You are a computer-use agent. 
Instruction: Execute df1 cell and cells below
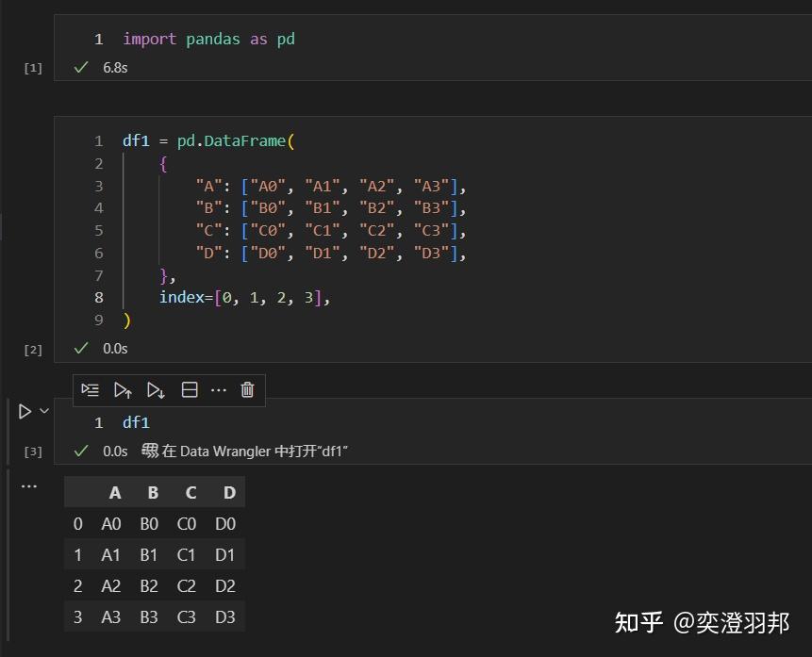(156, 389)
